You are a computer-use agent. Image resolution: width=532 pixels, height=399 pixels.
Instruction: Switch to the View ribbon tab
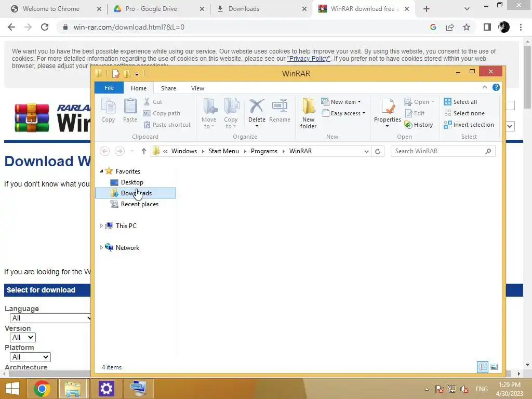(x=197, y=88)
